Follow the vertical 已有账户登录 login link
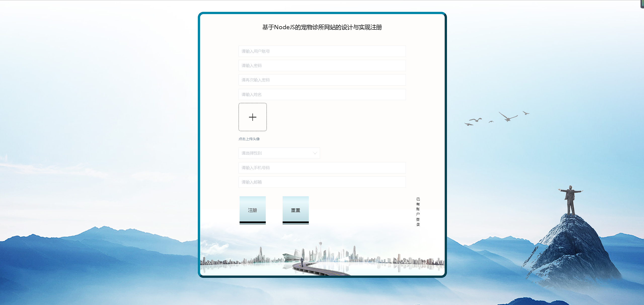 click(418, 212)
